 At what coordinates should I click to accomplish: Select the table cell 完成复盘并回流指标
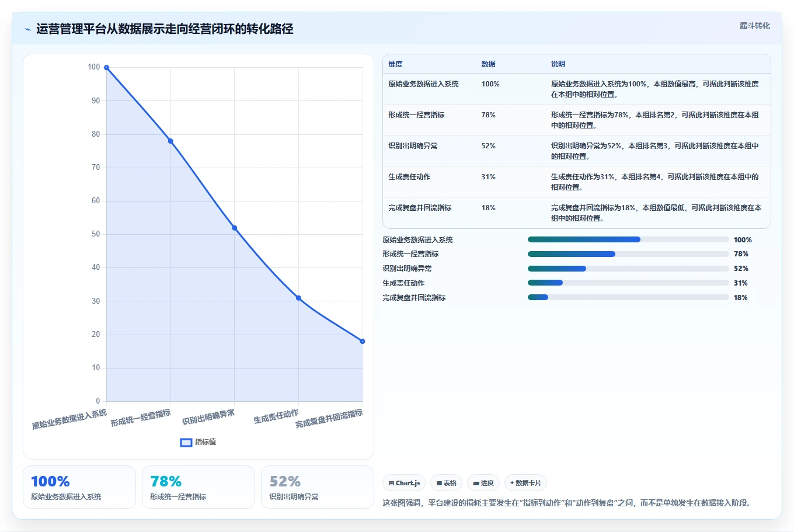tap(420, 208)
